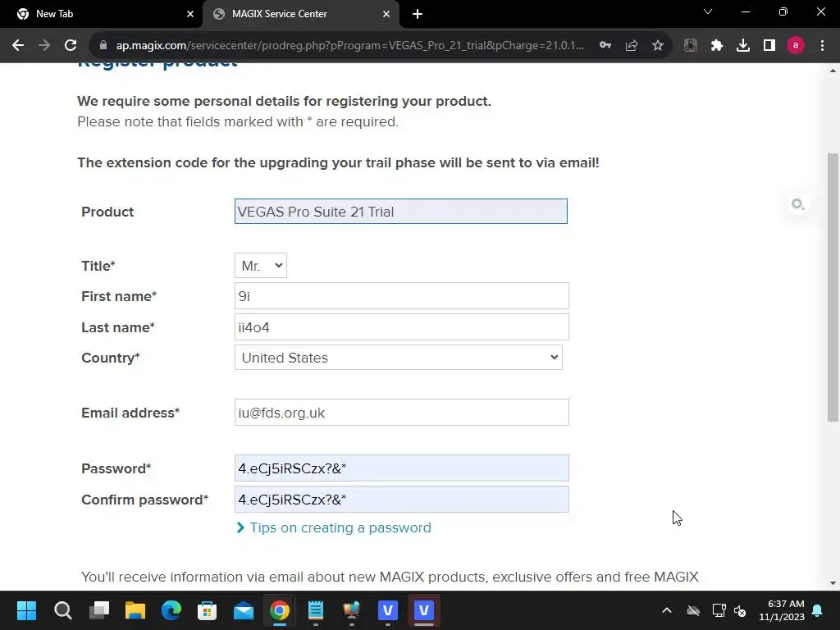The image size is (840, 630).
Task: Open the browser extensions puzzle icon
Action: 717,46
